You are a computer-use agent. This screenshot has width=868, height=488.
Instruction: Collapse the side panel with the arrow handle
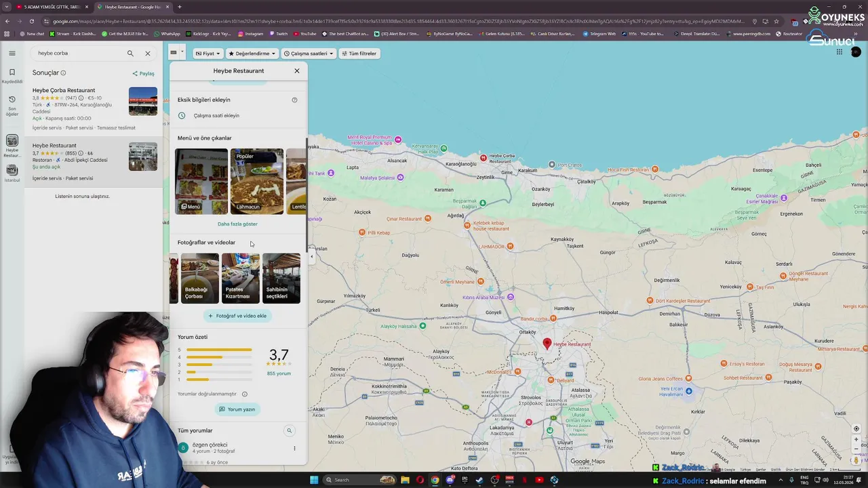click(312, 256)
